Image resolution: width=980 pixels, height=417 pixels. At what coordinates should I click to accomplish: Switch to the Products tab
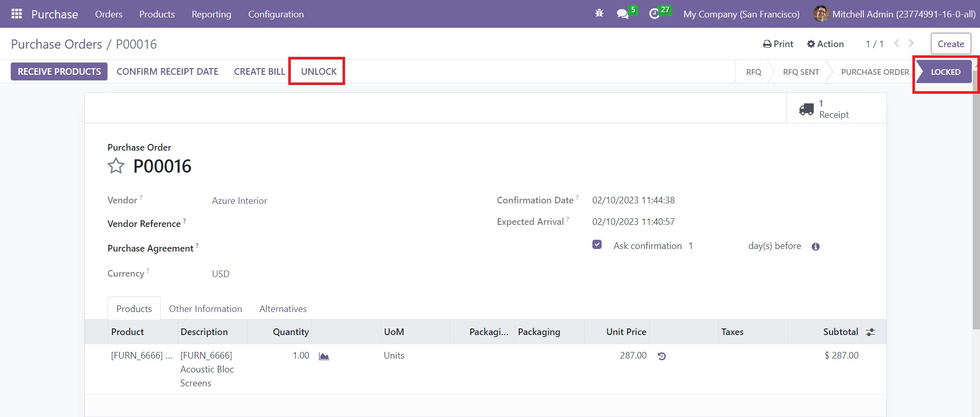click(134, 309)
